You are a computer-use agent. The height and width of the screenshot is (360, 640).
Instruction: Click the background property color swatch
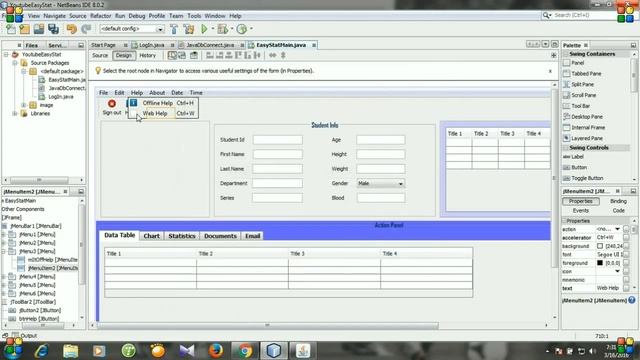click(600, 246)
